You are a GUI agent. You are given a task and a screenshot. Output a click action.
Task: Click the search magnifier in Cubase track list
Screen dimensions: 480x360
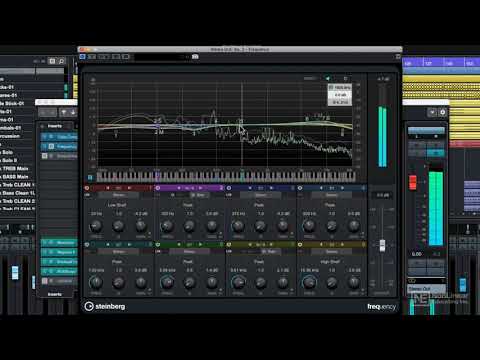61,61
